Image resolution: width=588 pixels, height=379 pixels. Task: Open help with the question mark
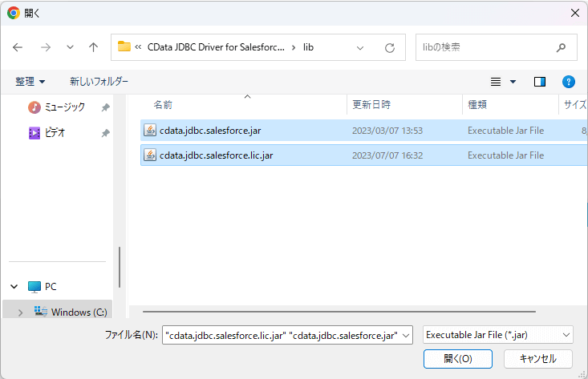pyautogui.click(x=569, y=82)
